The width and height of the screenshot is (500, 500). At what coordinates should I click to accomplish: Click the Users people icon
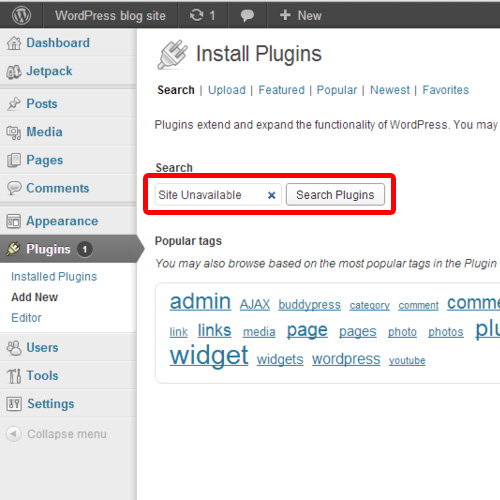[14, 348]
